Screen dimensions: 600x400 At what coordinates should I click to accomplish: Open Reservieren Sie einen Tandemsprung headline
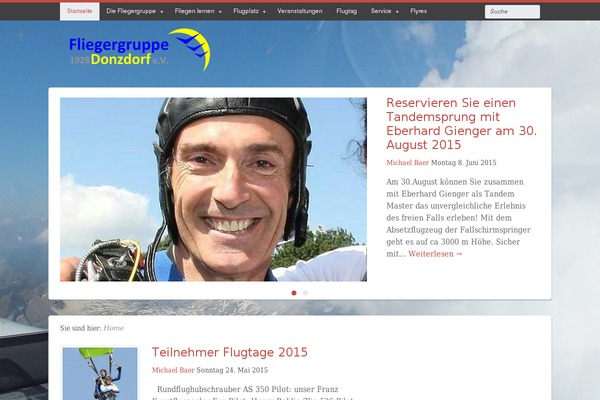point(461,124)
